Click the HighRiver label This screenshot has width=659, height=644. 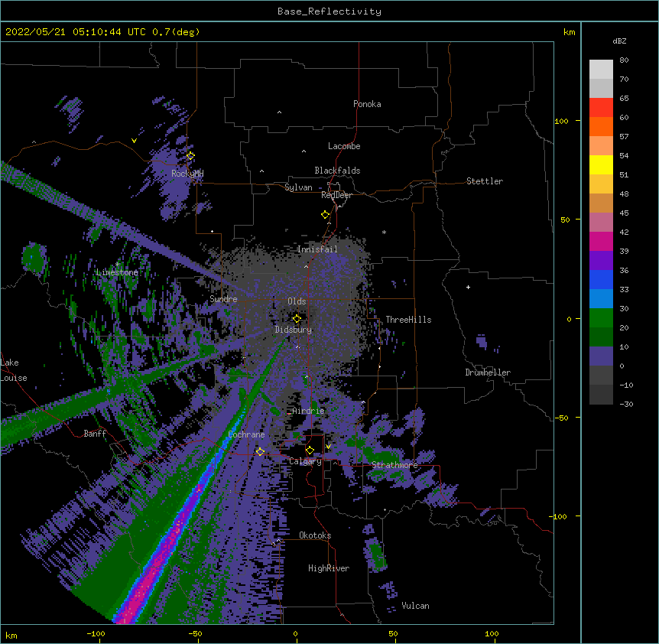(329, 568)
